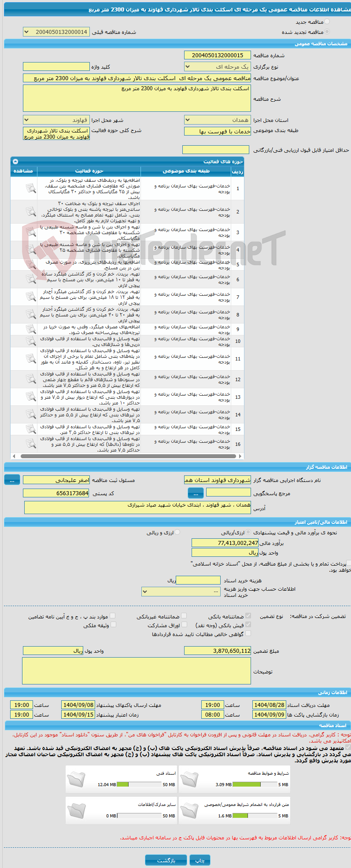Viewport: 351px width, 868px height.
Task: Click the کد پستی field
Action: [56, 493]
